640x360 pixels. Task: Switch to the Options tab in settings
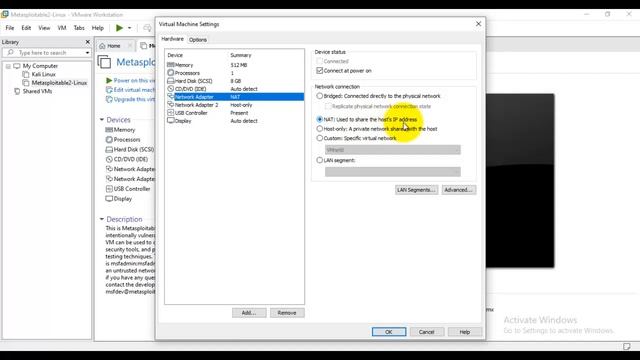[198, 40]
